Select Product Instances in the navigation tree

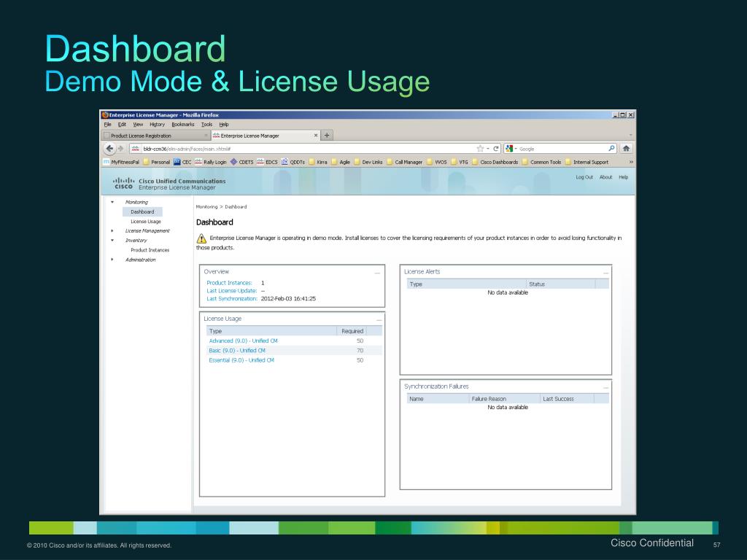150,250
